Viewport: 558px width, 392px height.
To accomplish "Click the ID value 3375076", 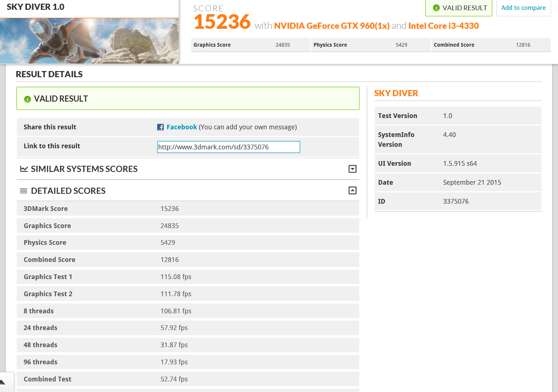I will tap(456, 201).
